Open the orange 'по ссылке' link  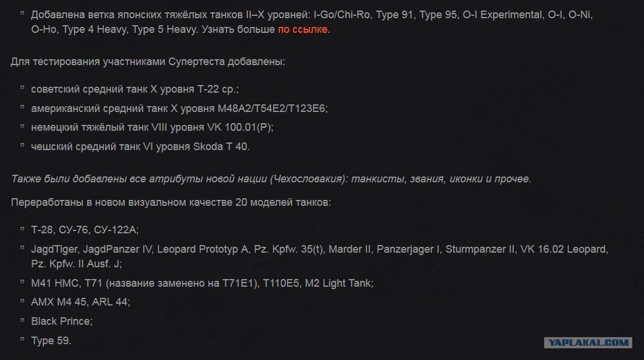point(303,29)
